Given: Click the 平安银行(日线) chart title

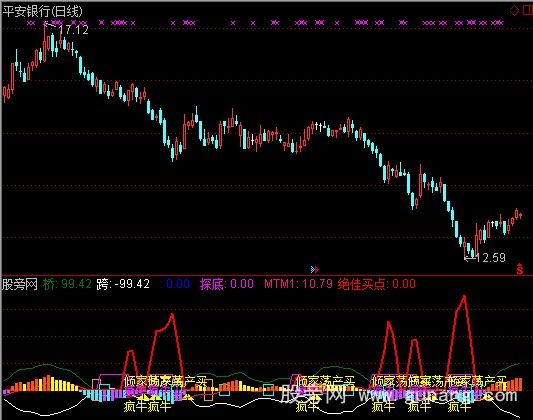Looking at the screenshot, I should pos(42,12).
